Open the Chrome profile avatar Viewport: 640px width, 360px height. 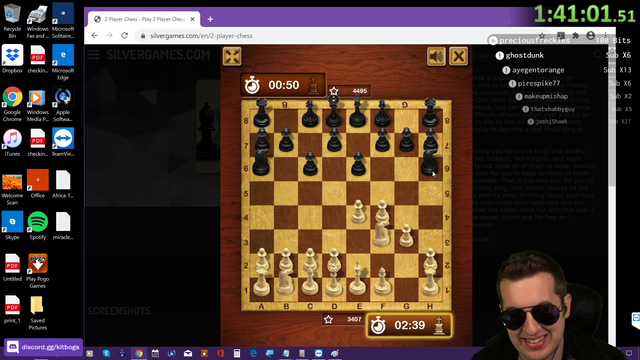[590, 36]
